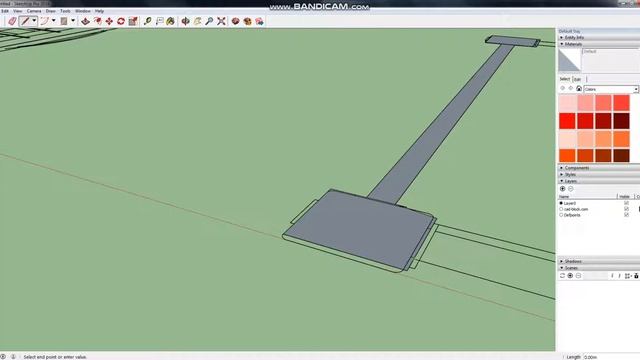This screenshot has height=360, width=640.
Task: Pick the bright red color swatch
Action: [x=567, y=121]
